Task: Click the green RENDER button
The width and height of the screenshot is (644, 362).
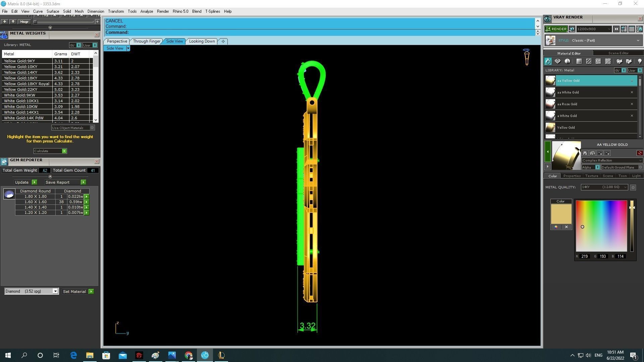Action: point(556,29)
